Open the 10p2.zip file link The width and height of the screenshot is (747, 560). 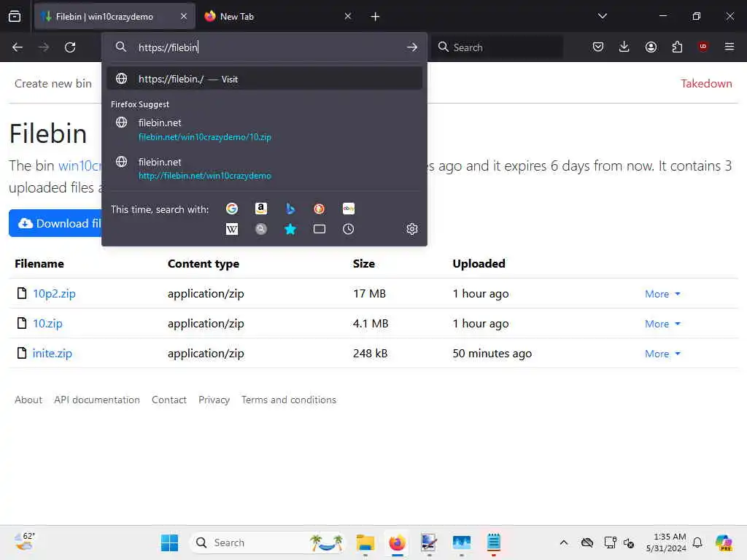[54, 293]
